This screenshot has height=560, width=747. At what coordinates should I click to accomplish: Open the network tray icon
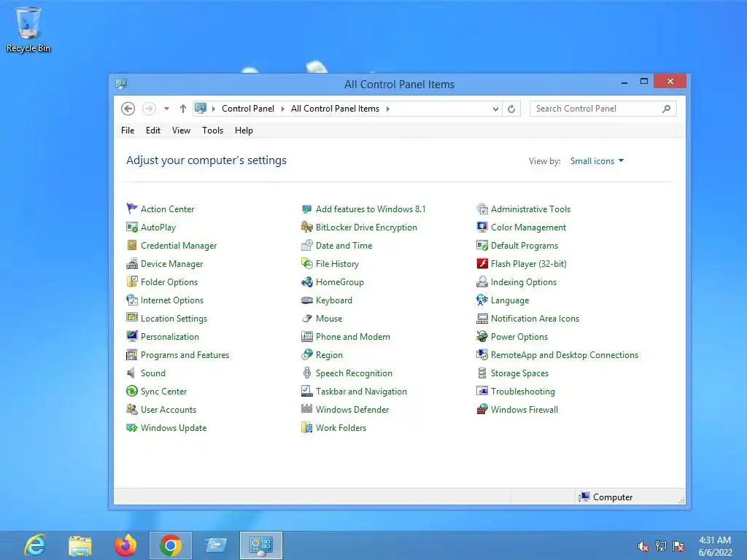click(661, 545)
